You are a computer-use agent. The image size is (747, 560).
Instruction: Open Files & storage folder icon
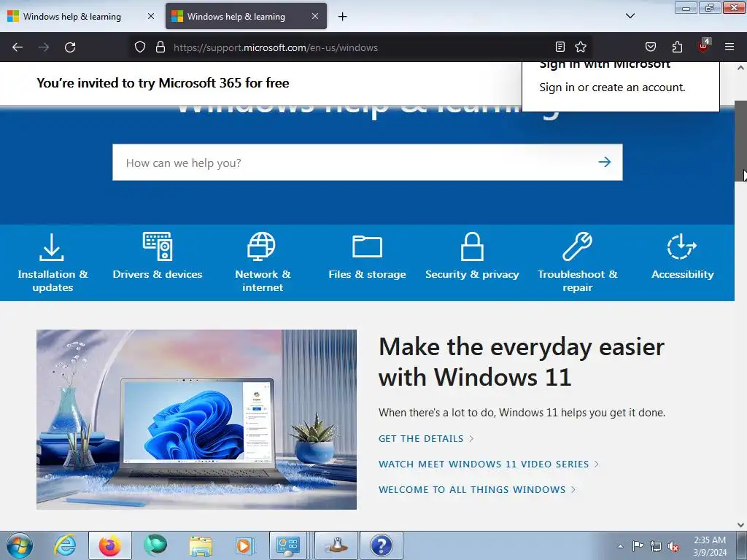tap(367, 246)
